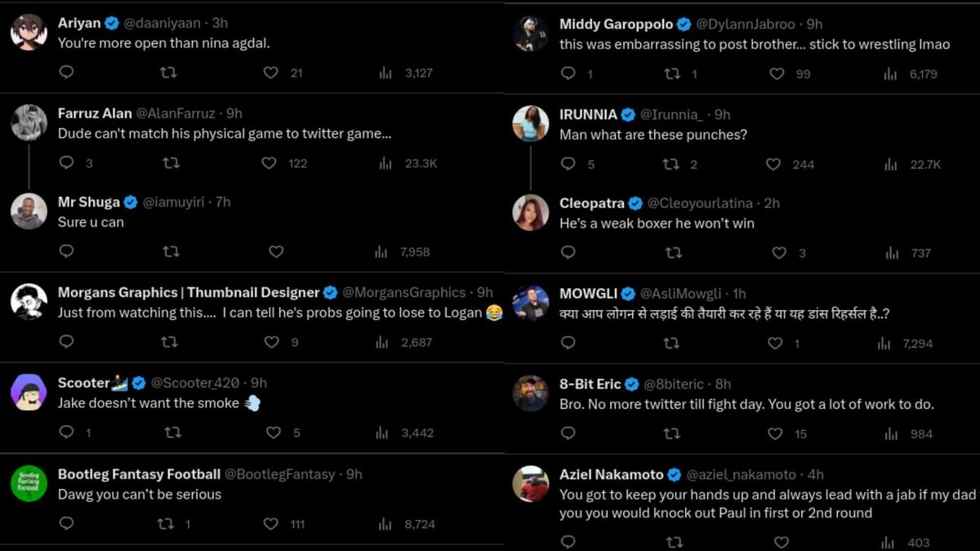The width and height of the screenshot is (980, 551).
Task: Reply to Aziel Nakamoto's boxing advice
Action: point(568,541)
